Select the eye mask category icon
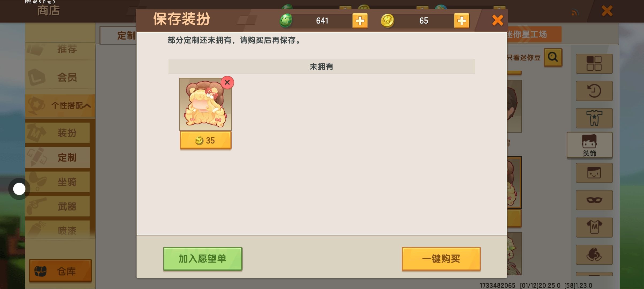644x289 pixels. click(x=594, y=200)
